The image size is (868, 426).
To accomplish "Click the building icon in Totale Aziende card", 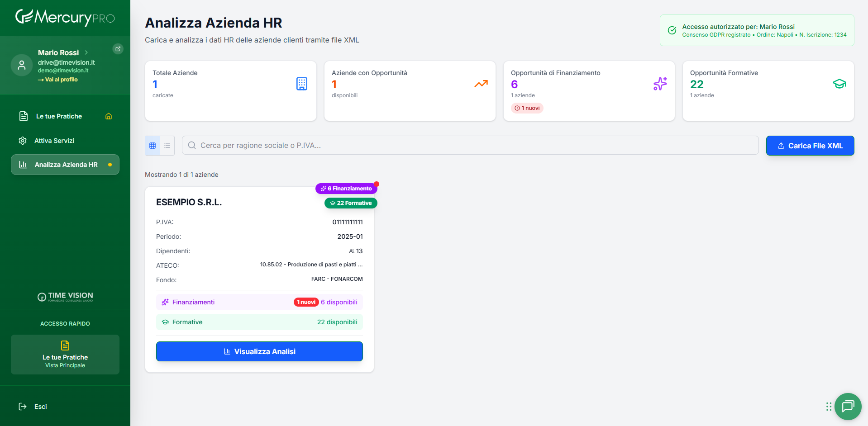I will (302, 84).
